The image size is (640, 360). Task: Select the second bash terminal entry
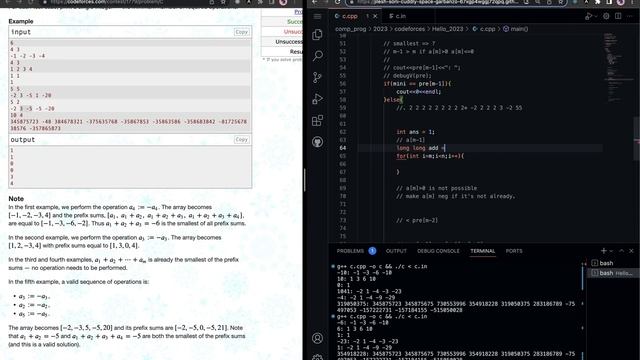click(612, 273)
